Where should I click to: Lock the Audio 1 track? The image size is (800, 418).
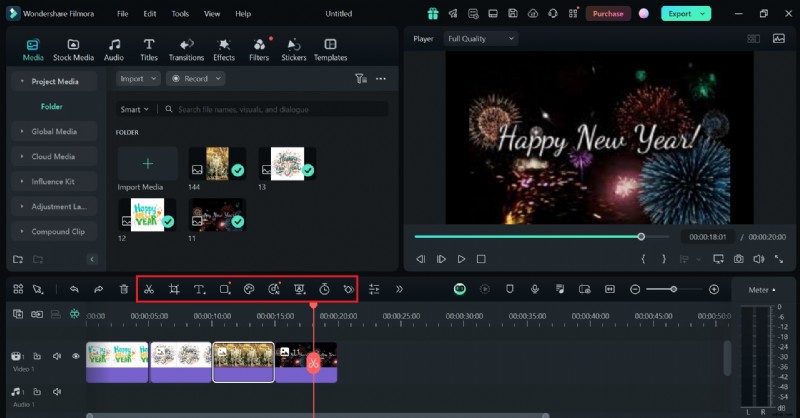37,392
